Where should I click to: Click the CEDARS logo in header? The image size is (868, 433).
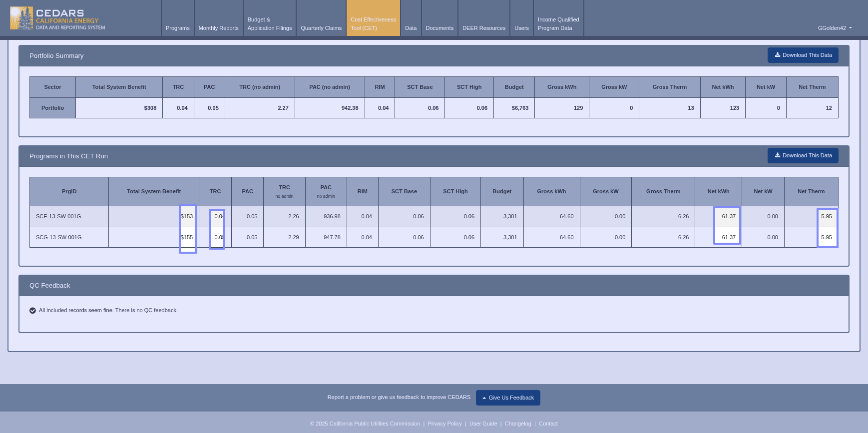point(57,18)
